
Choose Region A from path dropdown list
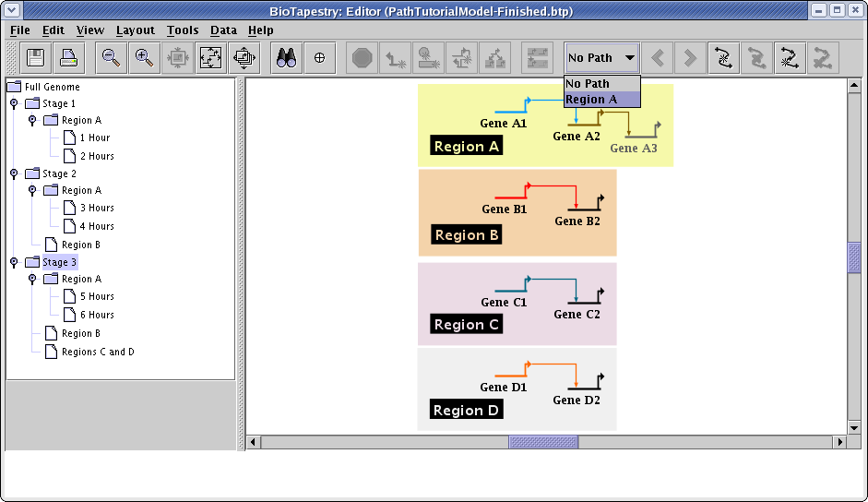click(601, 100)
